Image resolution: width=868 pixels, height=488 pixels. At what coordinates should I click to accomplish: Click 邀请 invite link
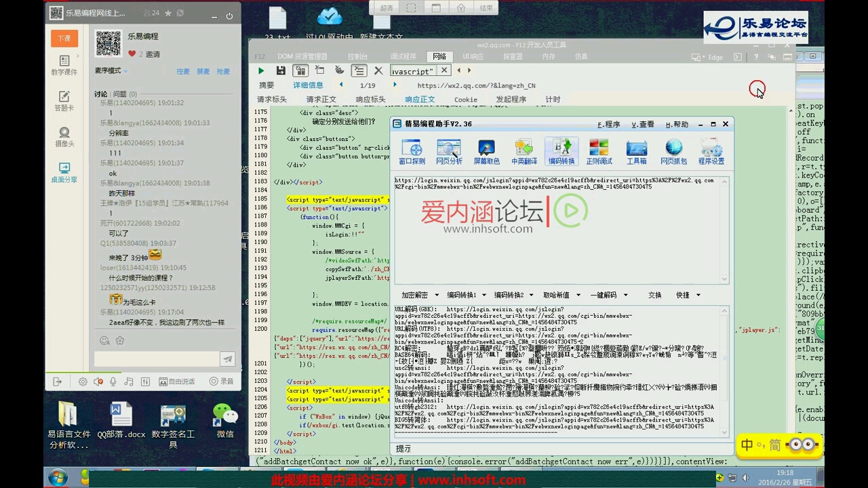click(x=153, y=54)
